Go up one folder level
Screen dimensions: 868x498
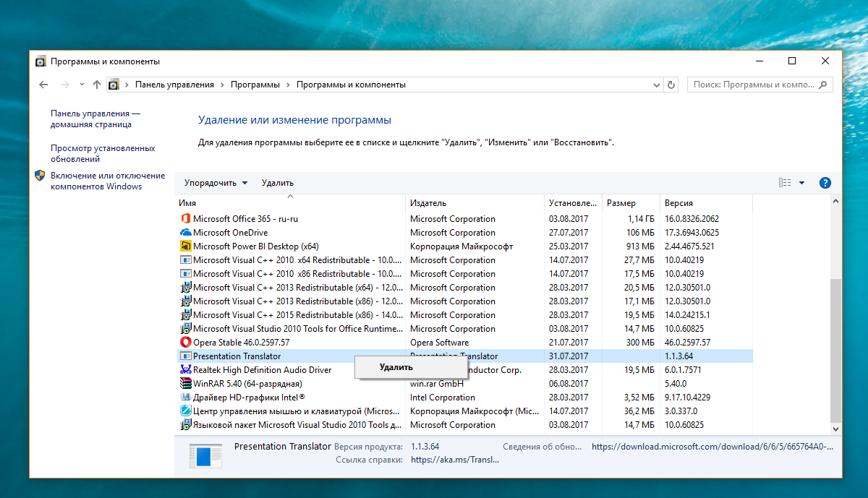(97, 85)
